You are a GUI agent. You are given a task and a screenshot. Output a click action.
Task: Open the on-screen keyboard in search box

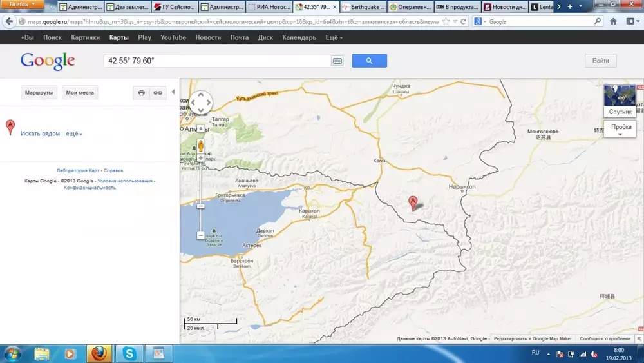coord(337,61)
